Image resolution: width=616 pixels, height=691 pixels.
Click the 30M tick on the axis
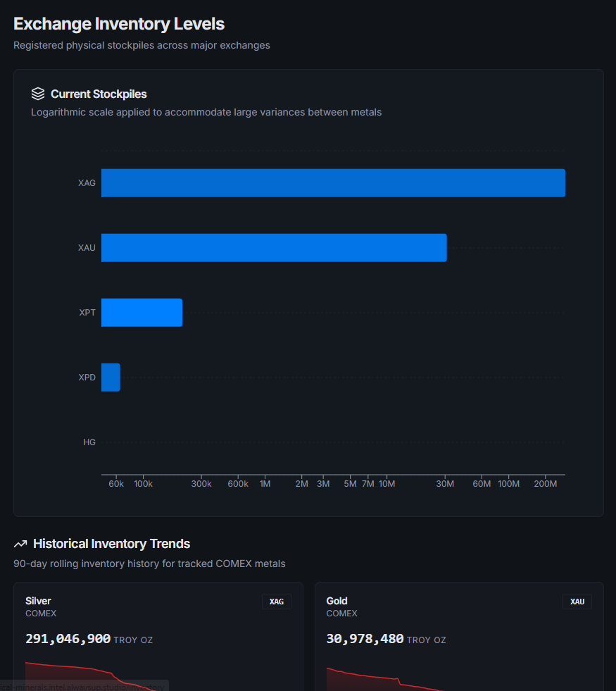445,484
